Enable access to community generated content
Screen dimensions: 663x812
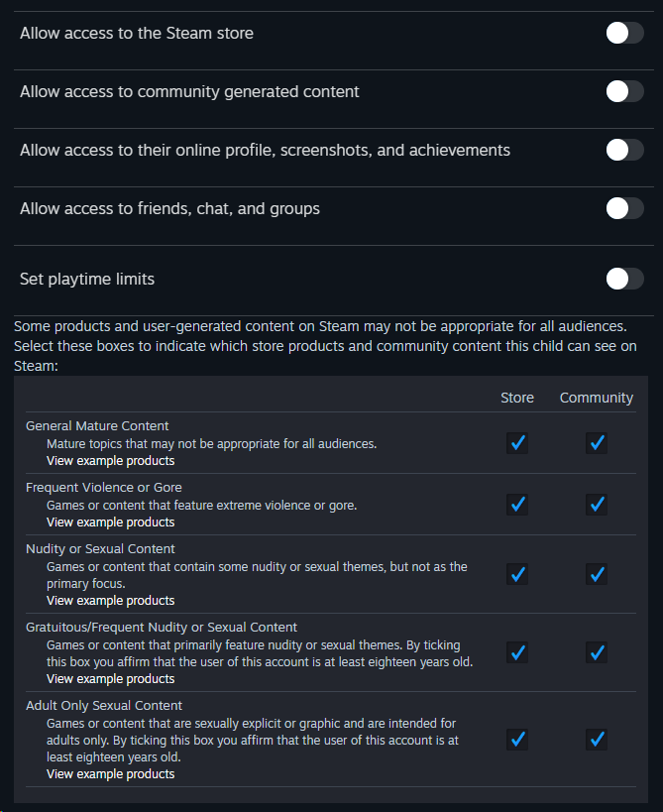624,92
